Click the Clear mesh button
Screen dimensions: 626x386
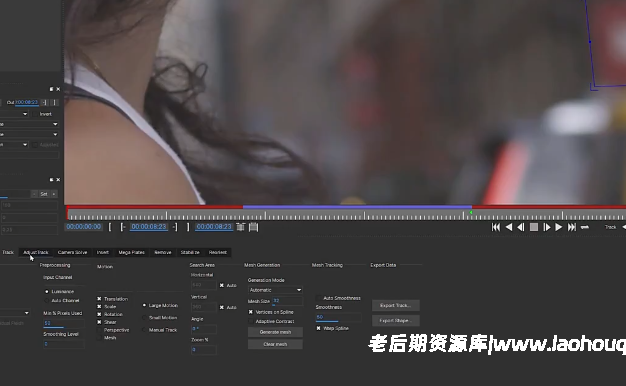[x=275, y=344]
